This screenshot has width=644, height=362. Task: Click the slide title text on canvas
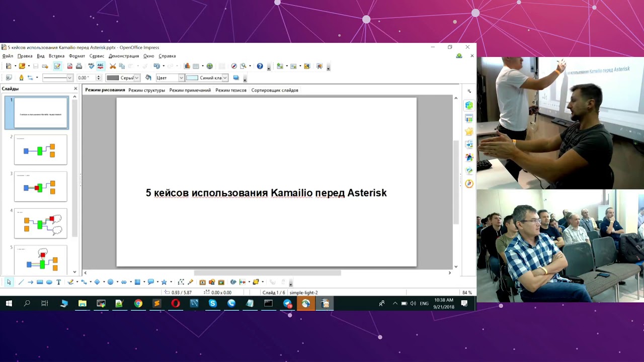pyautogui.click(x=266, y=193)
